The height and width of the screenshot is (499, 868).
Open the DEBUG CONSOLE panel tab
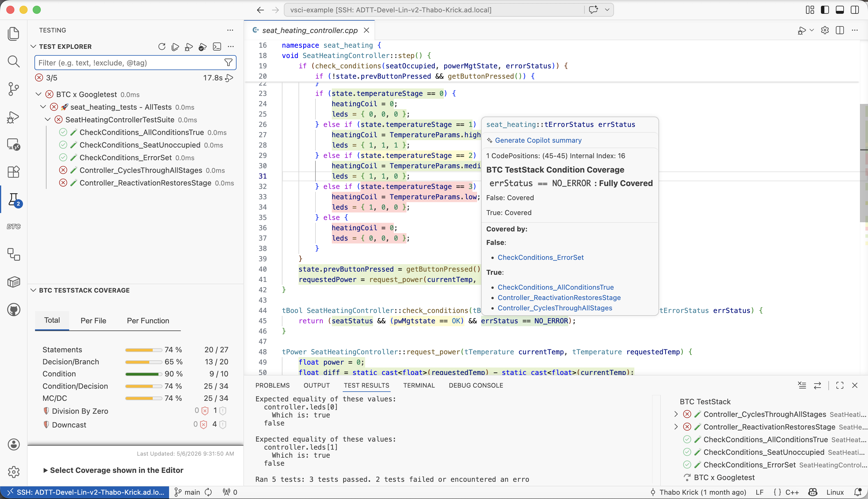point(476,385)
